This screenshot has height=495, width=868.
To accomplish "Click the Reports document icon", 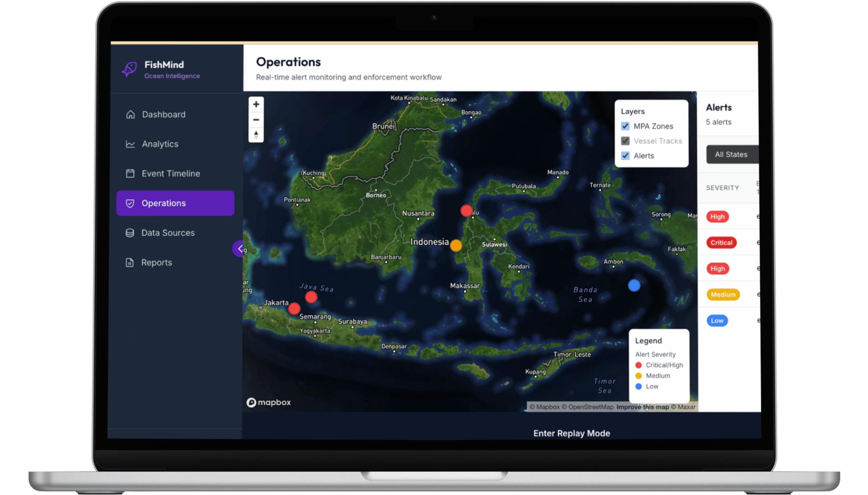I will coord(130,263).
